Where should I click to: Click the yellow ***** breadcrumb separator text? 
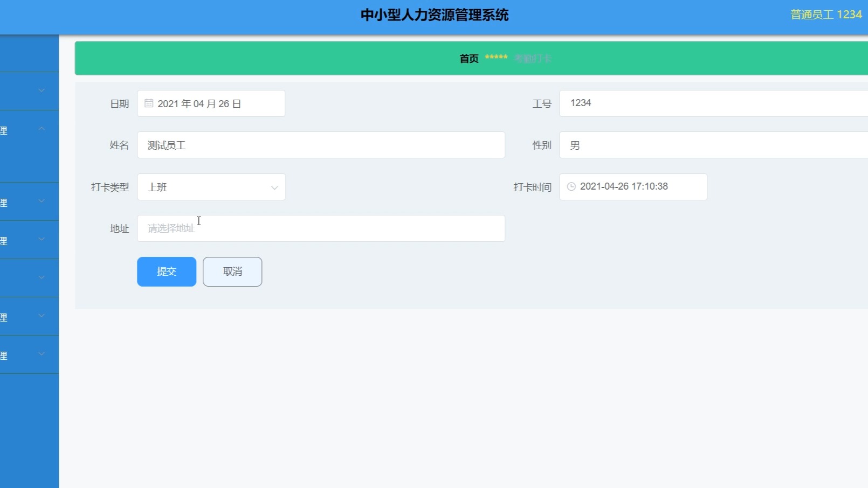(x=496, y=57)
